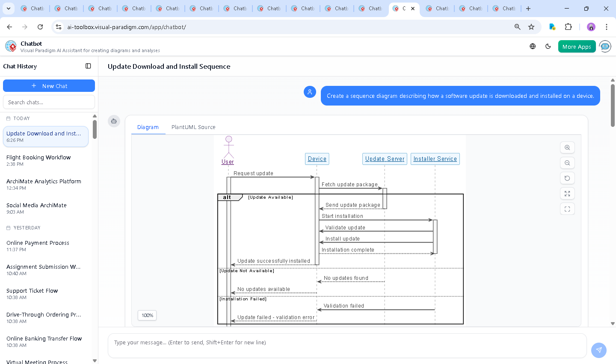Screen dimensions: 616x364
Task: Reset the diagram orientation
Action: [567, 178]
